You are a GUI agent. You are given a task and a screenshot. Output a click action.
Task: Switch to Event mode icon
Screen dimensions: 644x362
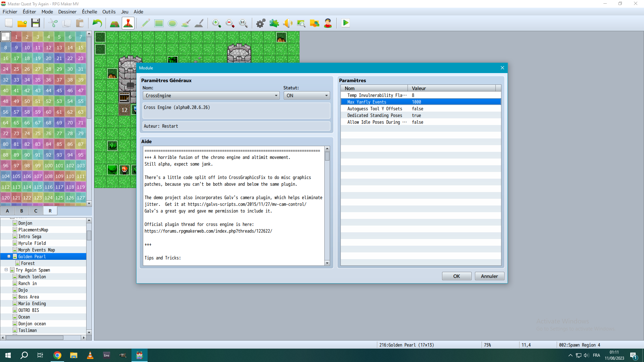128,23
